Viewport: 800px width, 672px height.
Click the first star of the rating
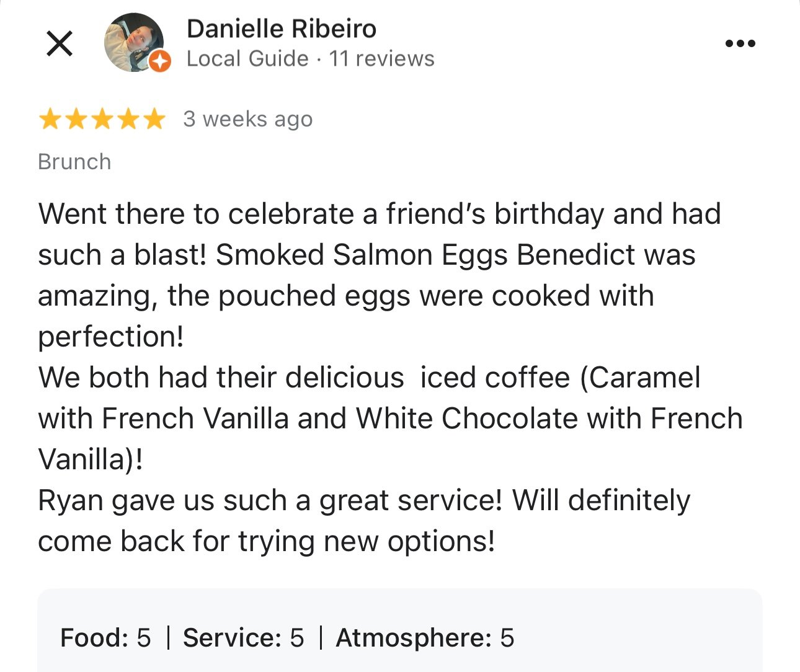point(49,119)
